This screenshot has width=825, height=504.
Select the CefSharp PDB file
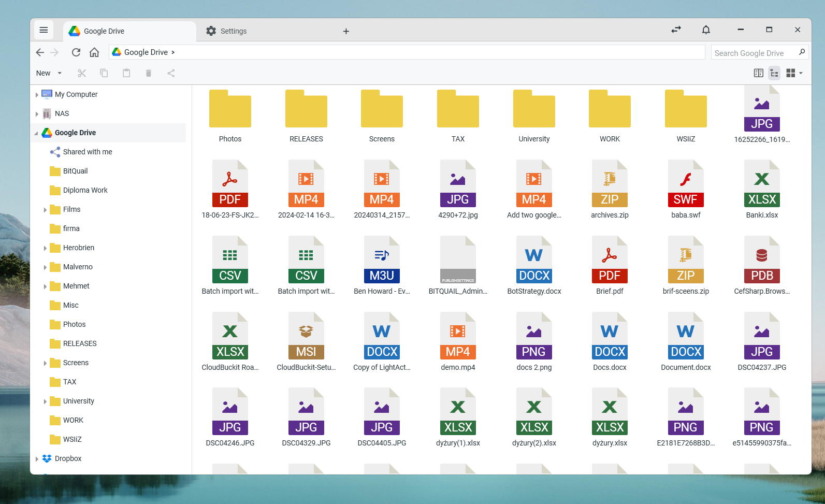pos(762,266)
